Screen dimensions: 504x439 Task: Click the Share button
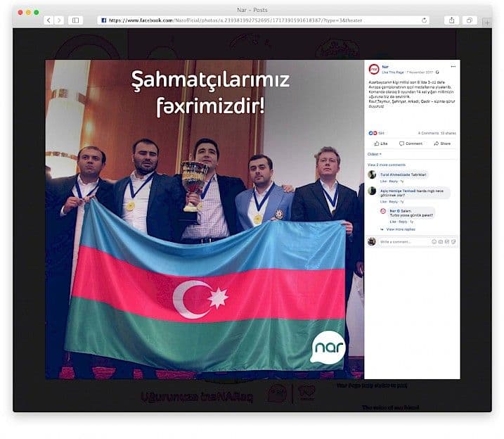[442, 144]
